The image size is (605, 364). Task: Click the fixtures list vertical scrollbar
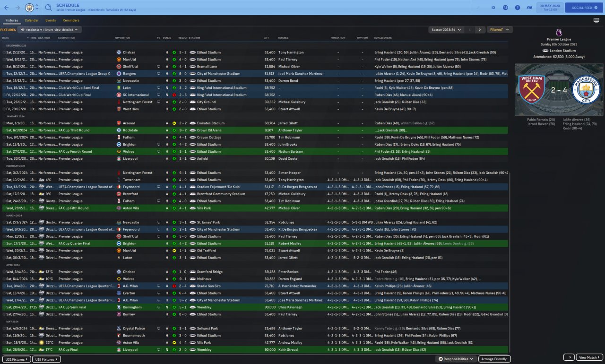tap(510, 262)
